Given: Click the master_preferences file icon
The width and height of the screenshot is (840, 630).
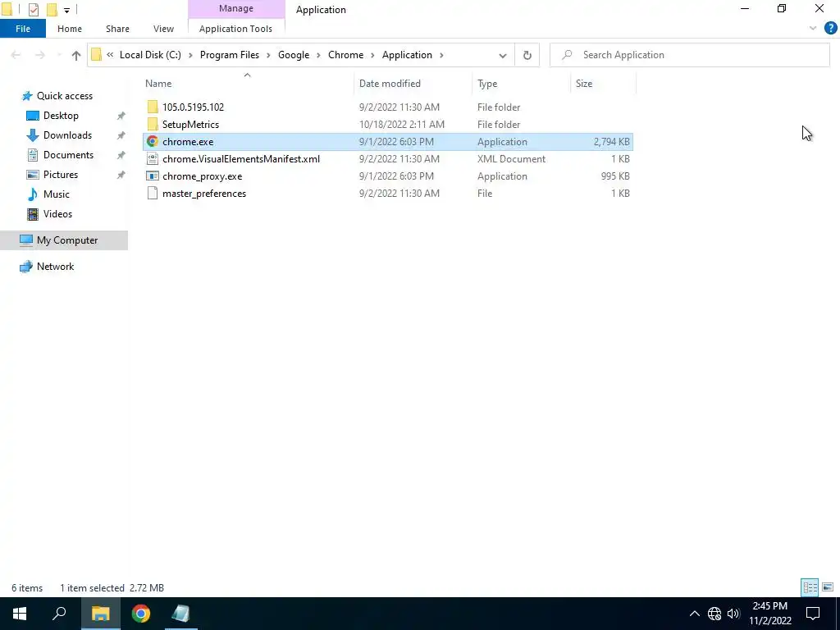Looking at the screenshot, I should tap(153, 193).
